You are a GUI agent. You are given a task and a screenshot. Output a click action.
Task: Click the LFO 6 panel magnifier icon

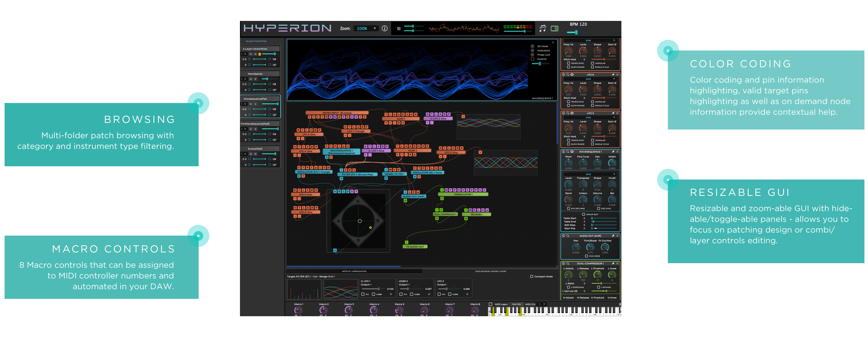pyautogui.click(x=568, y=75)
